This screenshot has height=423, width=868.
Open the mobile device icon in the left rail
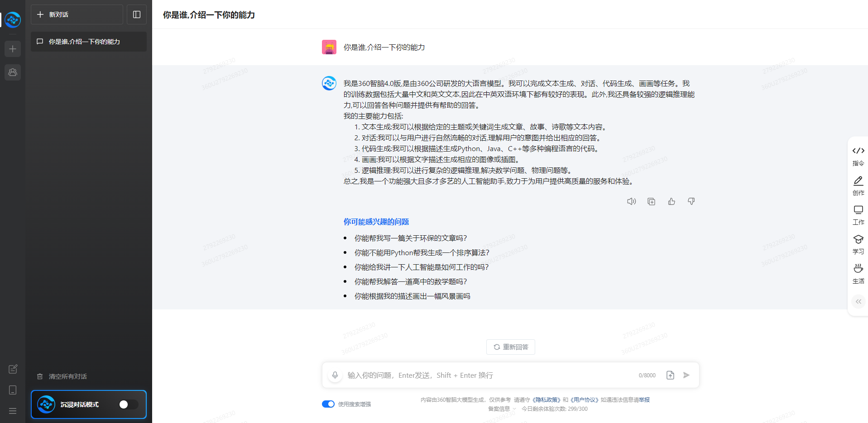[13, 390]
